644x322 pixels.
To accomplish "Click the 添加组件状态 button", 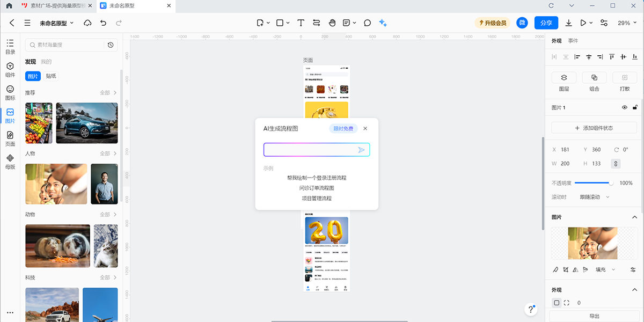I will click(594, 128).
